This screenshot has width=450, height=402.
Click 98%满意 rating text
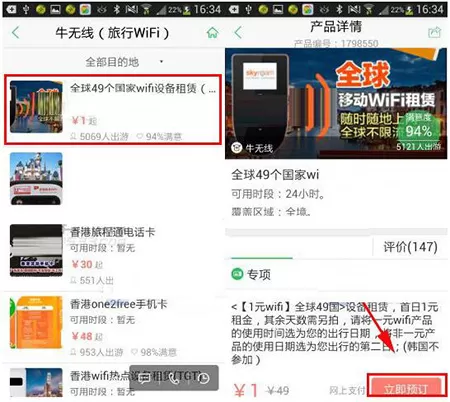click(154, 352)
